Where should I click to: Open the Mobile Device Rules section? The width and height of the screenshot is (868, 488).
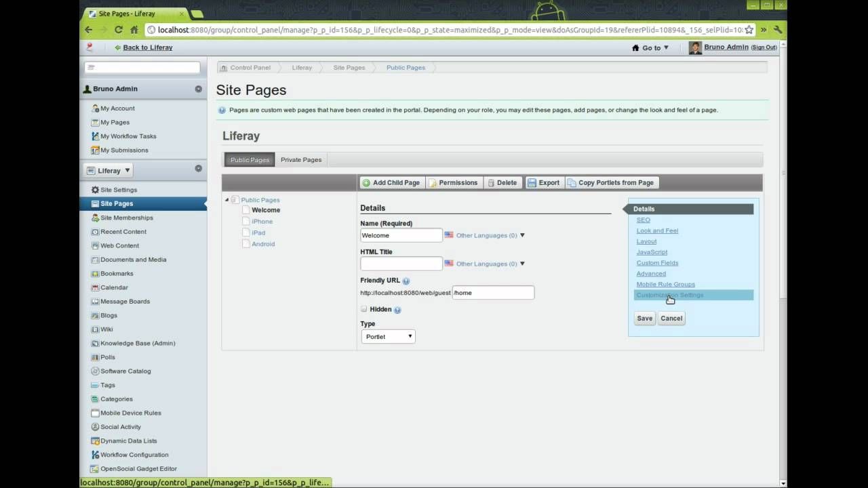tap(130, 413)
